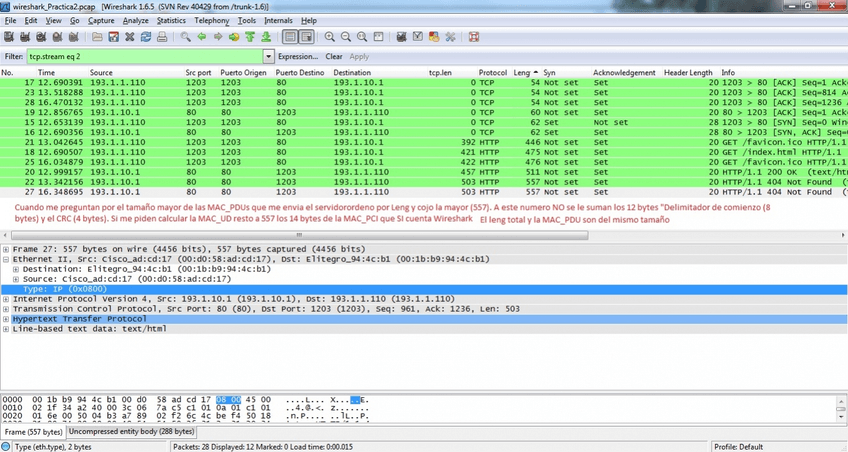This screenshot has width=848, height=452.
Task: Click the Zoom in toolbar icon
Action: pos(330,37)
